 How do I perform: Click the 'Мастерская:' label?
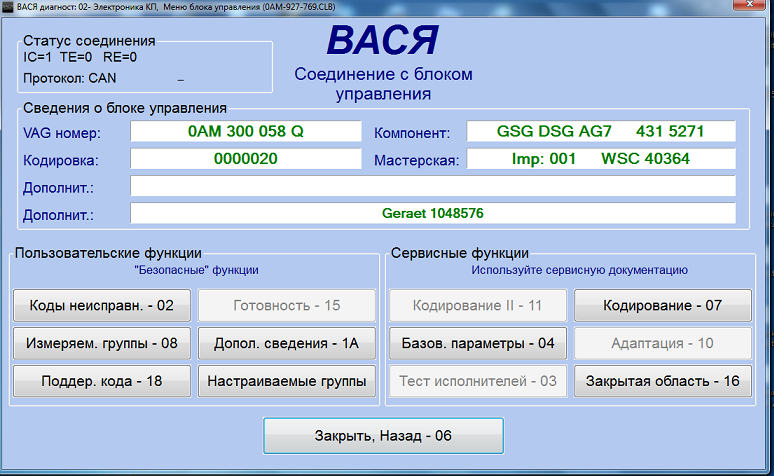point(417,160)
